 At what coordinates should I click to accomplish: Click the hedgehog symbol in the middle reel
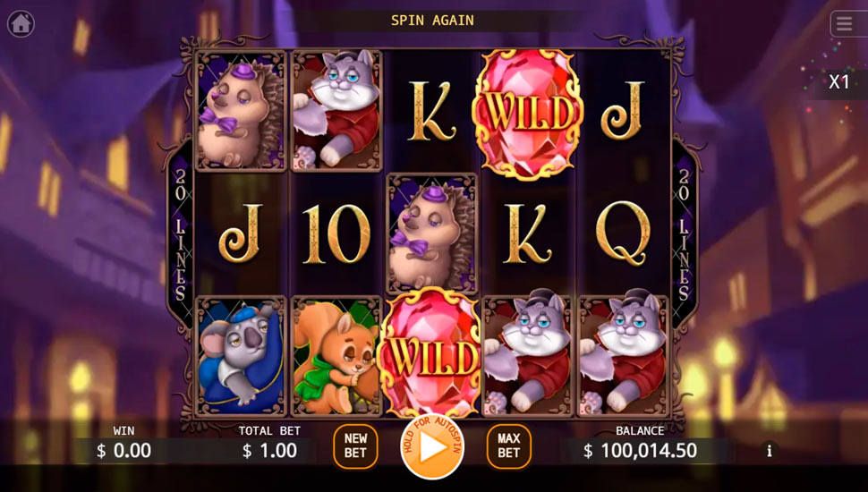click(432, 233)
